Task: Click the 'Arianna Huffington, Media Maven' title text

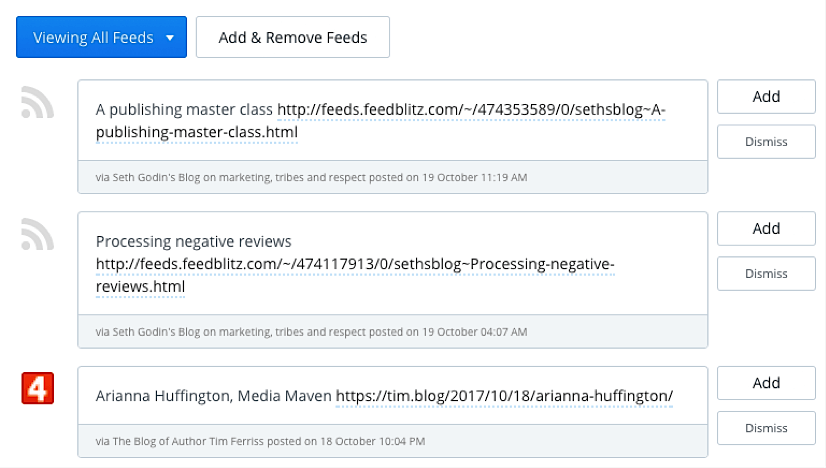Action: 214,396
